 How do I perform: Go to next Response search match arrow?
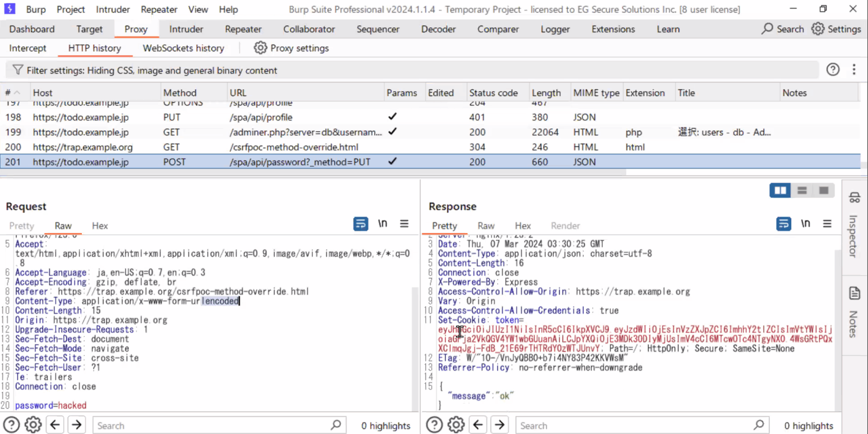pos(499,425)
